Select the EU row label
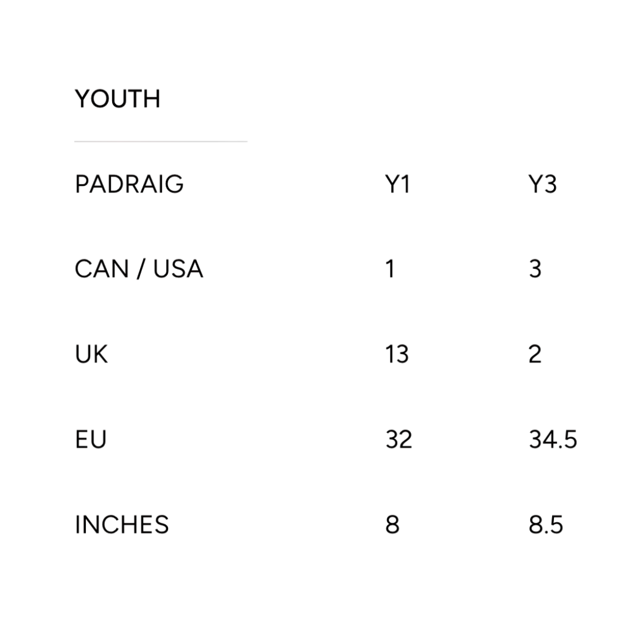The width and height of the screenshot is (644, 644). [91, 439]
